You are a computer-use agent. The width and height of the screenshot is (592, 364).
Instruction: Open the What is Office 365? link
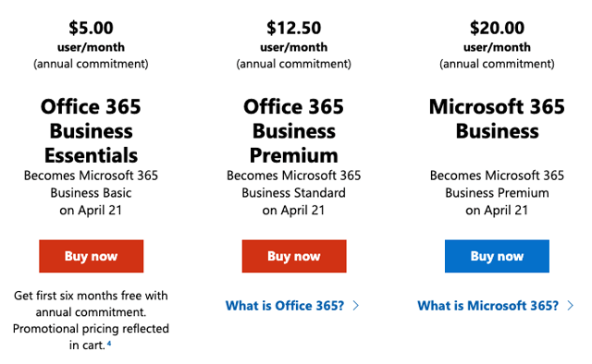pyautogui.click(x=285, y=306)
